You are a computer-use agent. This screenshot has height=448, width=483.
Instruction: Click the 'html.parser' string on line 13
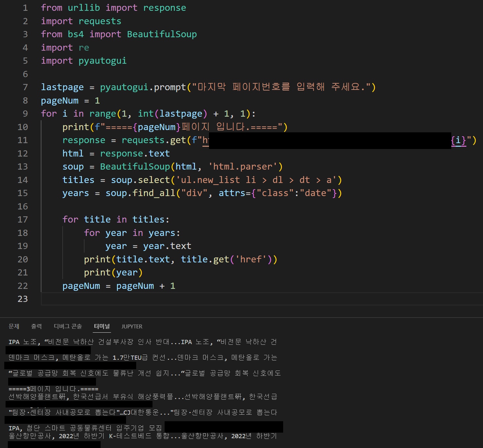point(243,167)
